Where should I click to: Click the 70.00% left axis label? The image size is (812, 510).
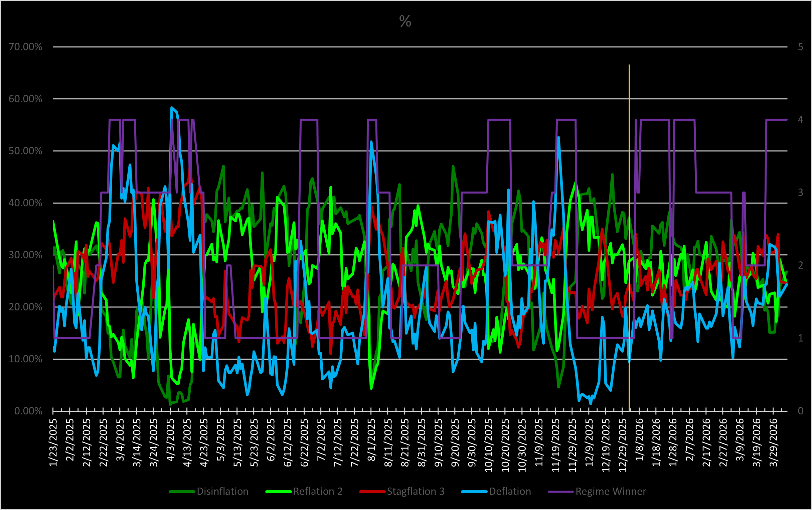click(x=25, y=47)
